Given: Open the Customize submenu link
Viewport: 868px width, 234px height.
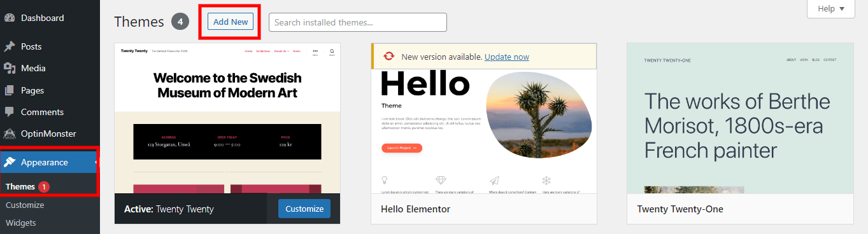Looking at the screenshot, I should point(25,205).
